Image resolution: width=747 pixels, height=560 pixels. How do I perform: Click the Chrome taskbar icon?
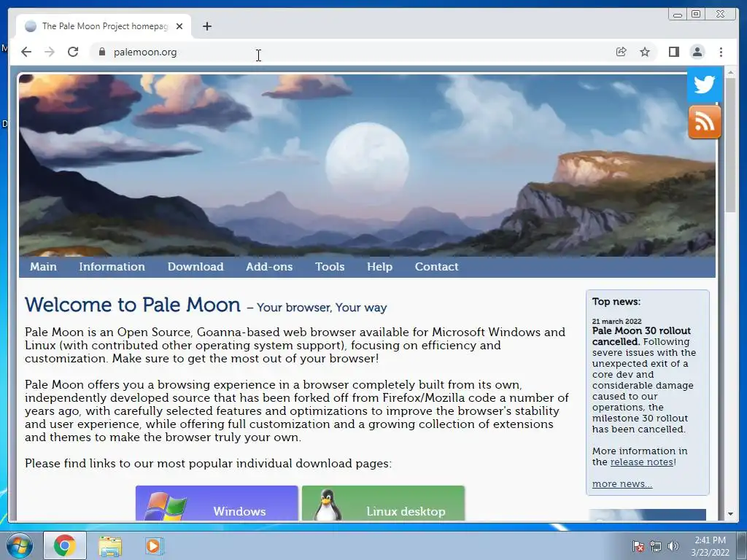(x=65, y=545)
